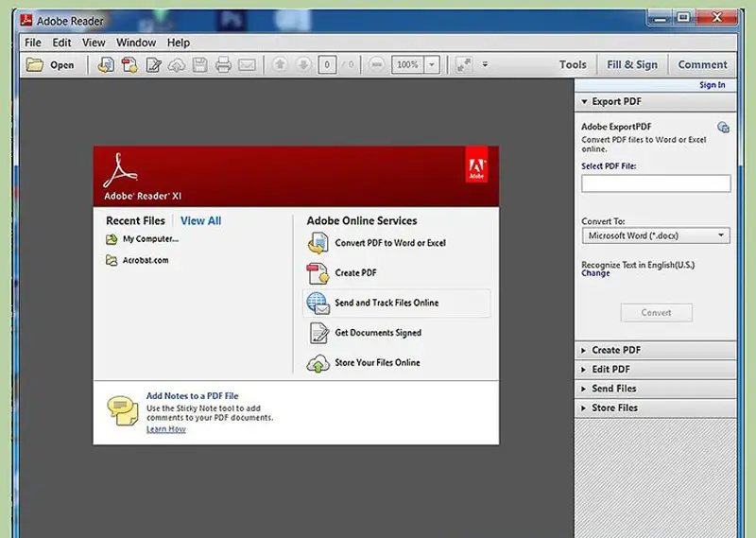Open Acrobat.com from Recent Files
Viewport: 756px width, 538px height.
(x=146, y=261)
